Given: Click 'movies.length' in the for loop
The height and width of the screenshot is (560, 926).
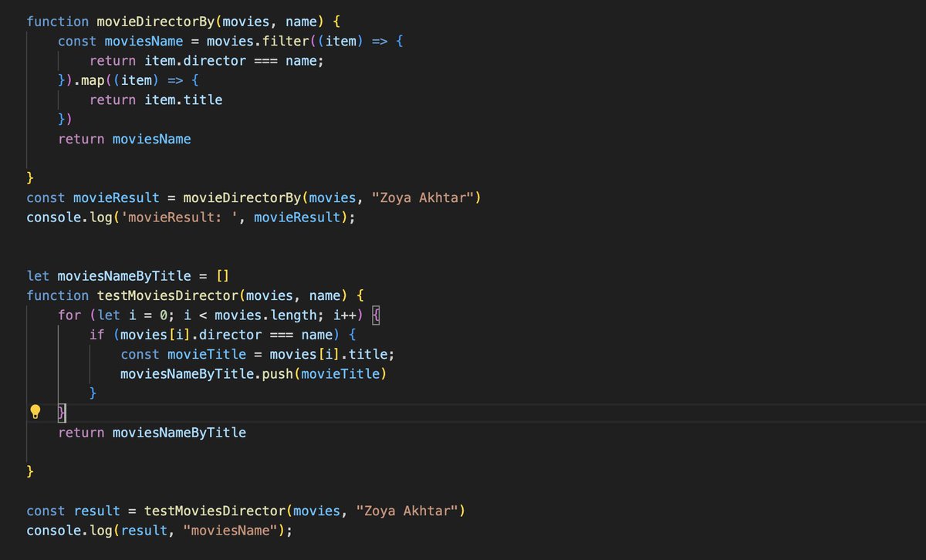Looking at the screenshot, I should 265,315.
